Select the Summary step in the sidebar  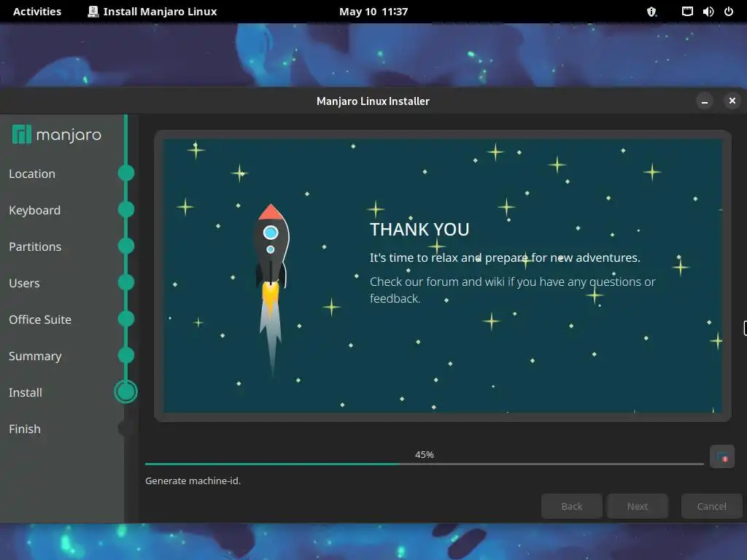point(35,356)
